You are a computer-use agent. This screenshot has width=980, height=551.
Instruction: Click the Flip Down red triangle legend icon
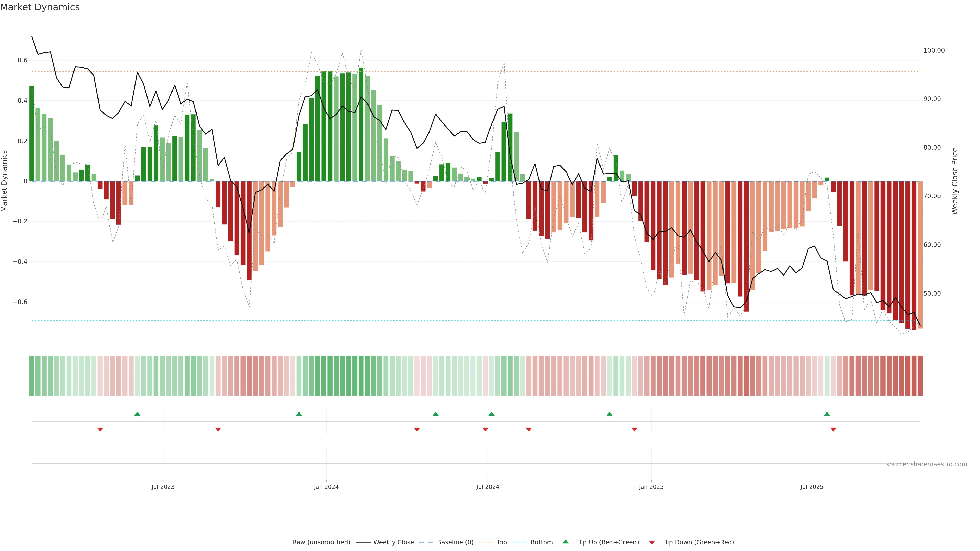click(x=652, y=543)
